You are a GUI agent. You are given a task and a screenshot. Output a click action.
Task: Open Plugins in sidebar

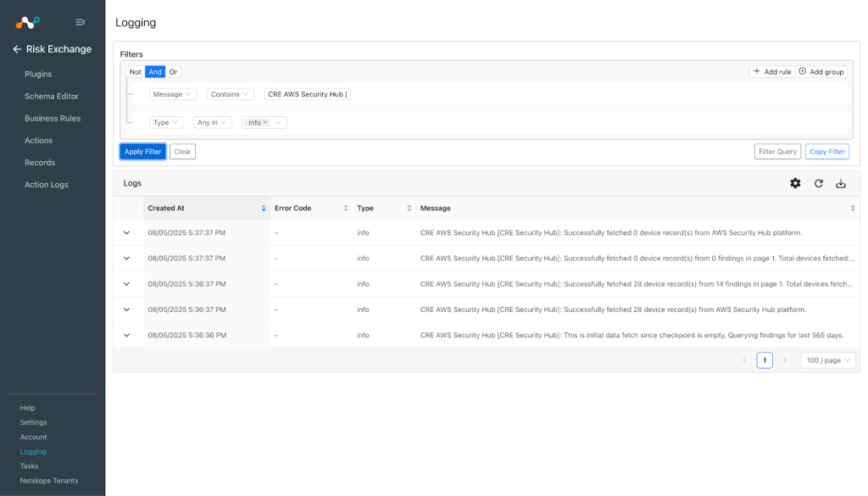point(38,74)
